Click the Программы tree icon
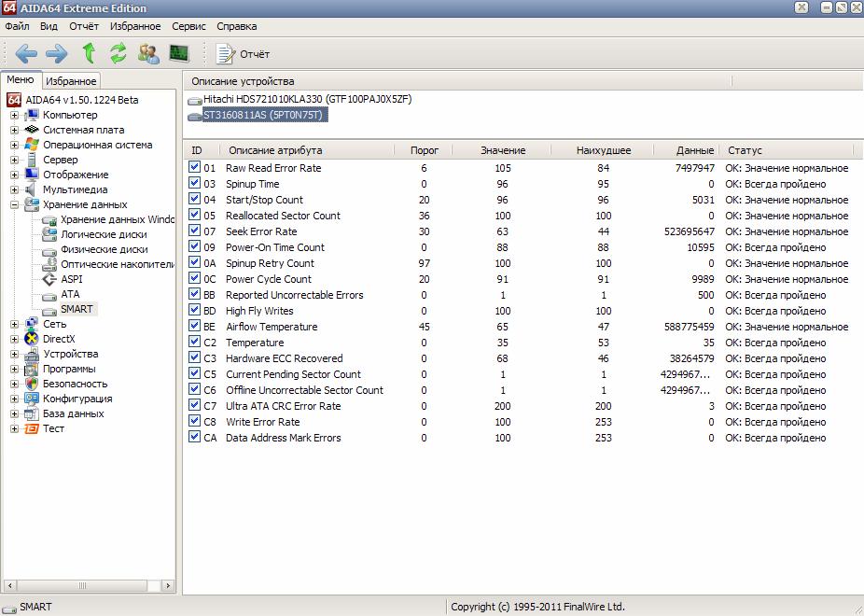Image resolution: width=864 pixels, height=616 pixels. [x=32, y=369]
